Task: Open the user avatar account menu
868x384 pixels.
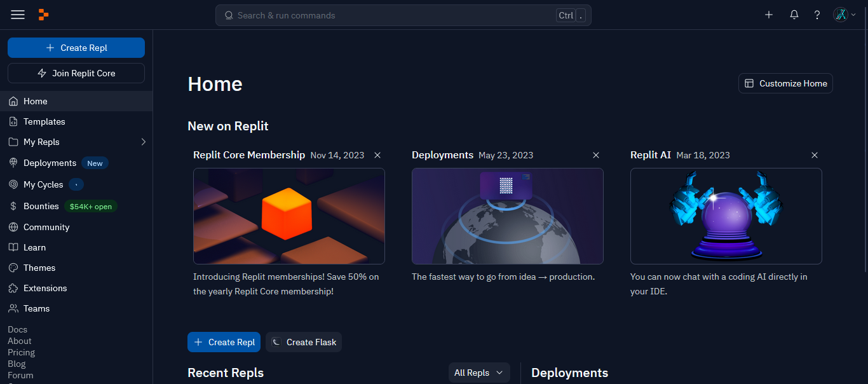Action: pyautogui.click(x=844, y=15)
